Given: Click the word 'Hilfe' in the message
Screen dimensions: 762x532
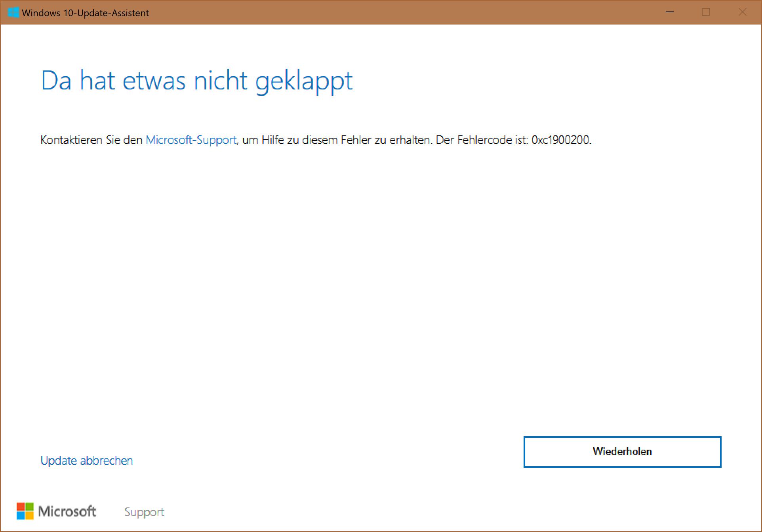Looking at the screenshot, I should pyautogui.click(x=272, y=140).
